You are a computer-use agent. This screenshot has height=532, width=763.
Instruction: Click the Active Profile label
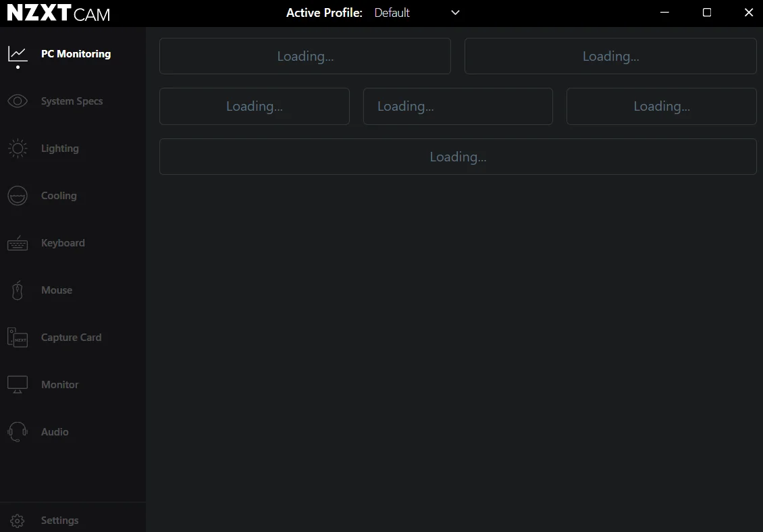324,13
